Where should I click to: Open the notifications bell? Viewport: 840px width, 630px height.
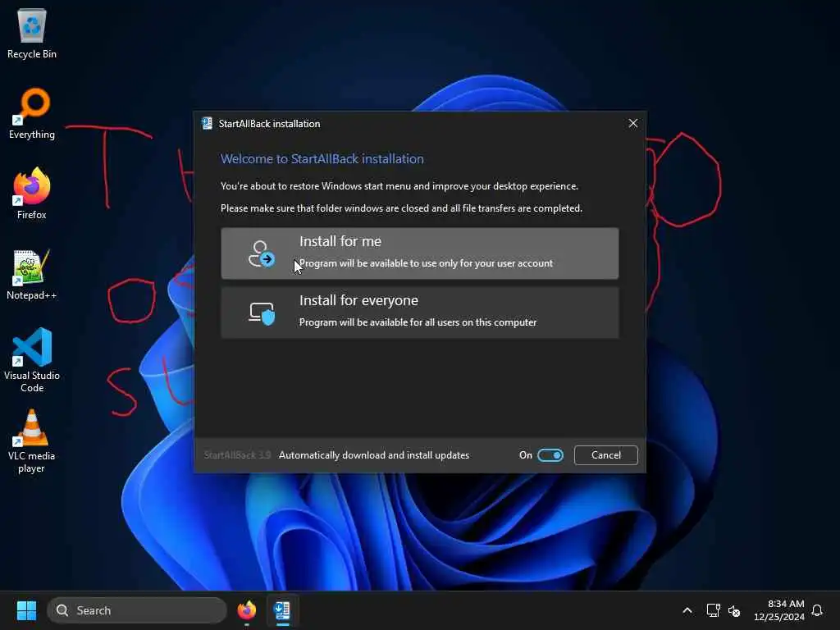pos(817,610)
